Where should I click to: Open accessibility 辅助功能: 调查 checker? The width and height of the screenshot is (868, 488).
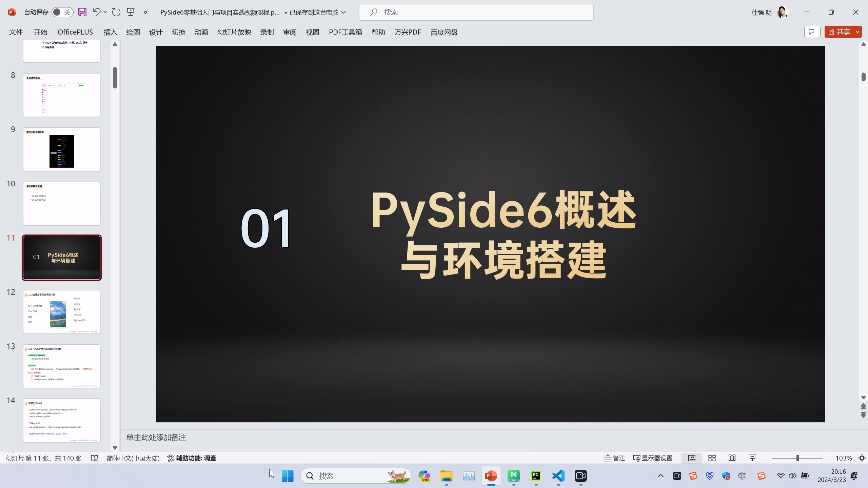pos(192,458)
